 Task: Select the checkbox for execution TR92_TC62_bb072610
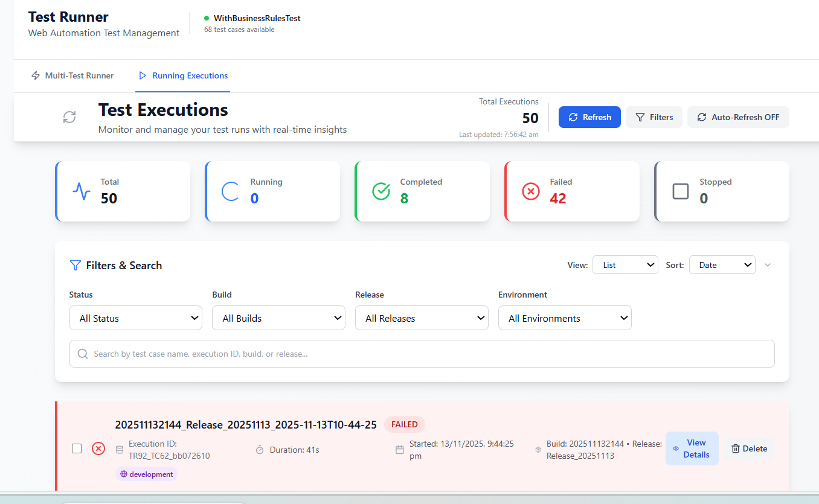point(77,448)
